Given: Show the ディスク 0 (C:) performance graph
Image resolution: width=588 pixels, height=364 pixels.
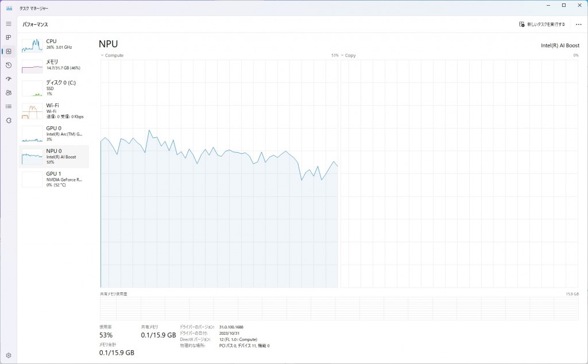Looking at the screenshot, I should [54, 87].
